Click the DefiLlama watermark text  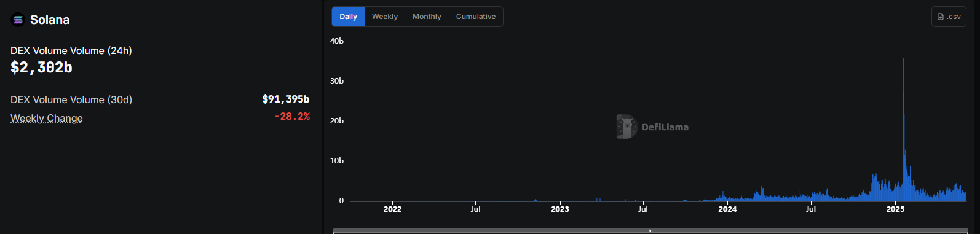tap(665, 127)
